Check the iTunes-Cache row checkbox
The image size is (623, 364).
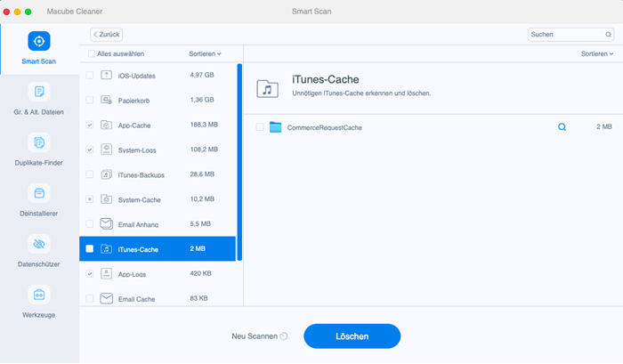point(90,249)
